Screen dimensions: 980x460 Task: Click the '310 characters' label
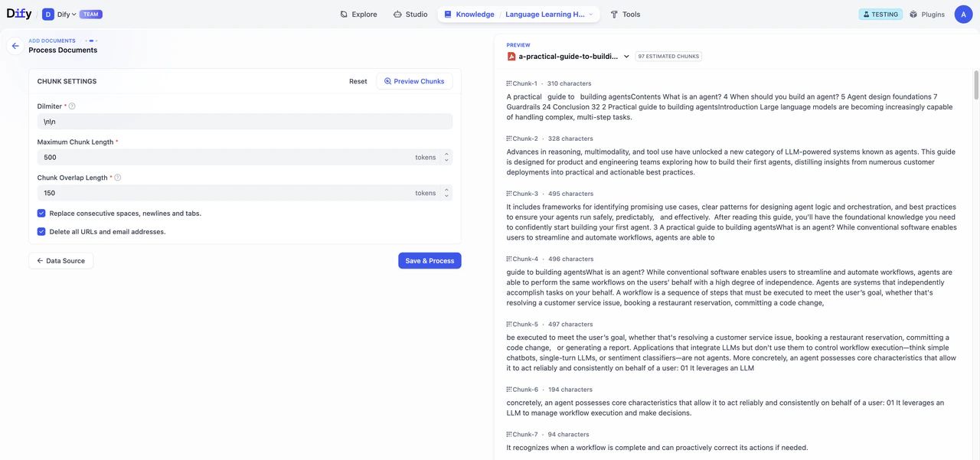pos(569,83)
